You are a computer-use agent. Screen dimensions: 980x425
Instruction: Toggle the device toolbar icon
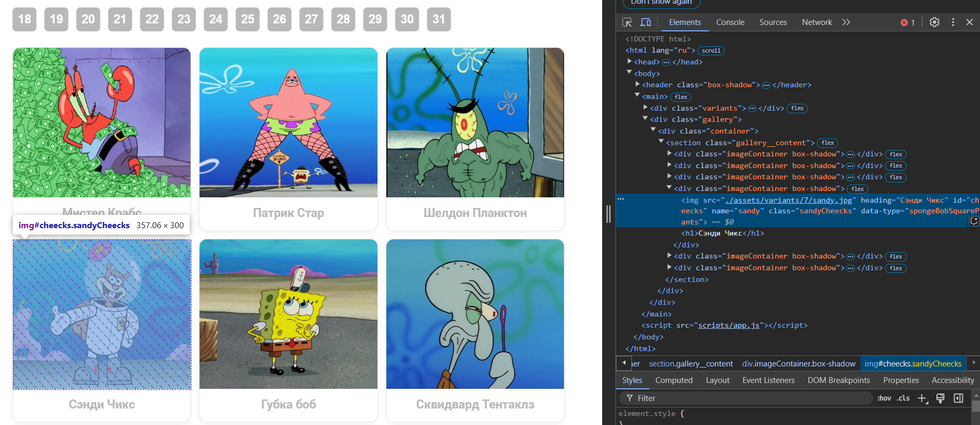tap(646, 22)
